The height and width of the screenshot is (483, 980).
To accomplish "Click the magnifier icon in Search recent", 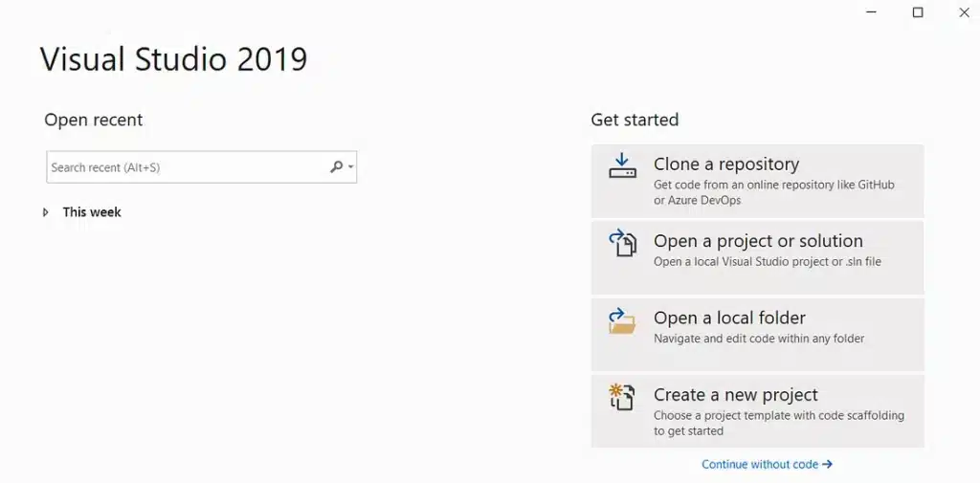I will [x=336, y=166].
